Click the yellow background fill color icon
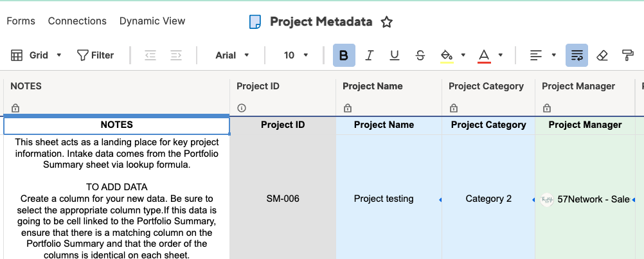The width and height of the screenshot is (644, 259). [x=447, y=55]
